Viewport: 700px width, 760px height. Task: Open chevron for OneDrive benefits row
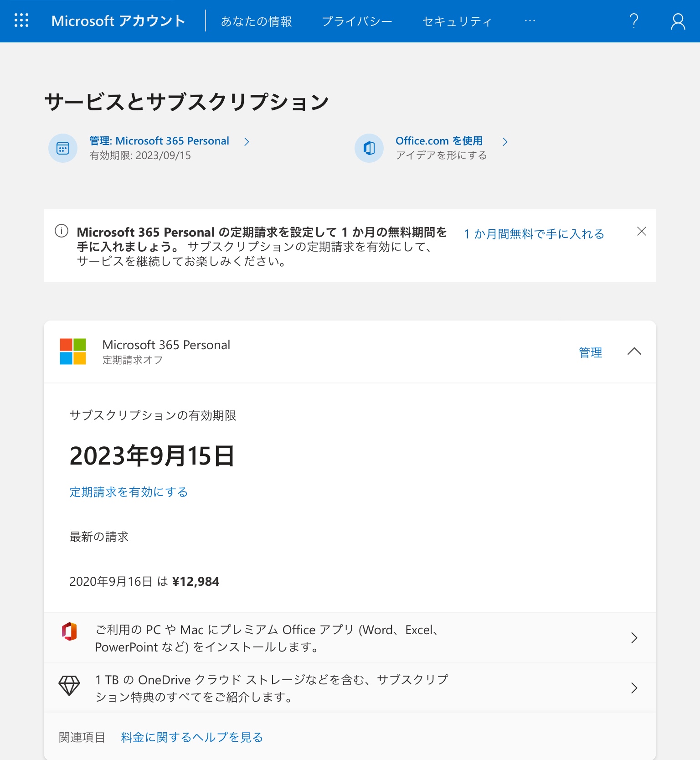(634, 688)
